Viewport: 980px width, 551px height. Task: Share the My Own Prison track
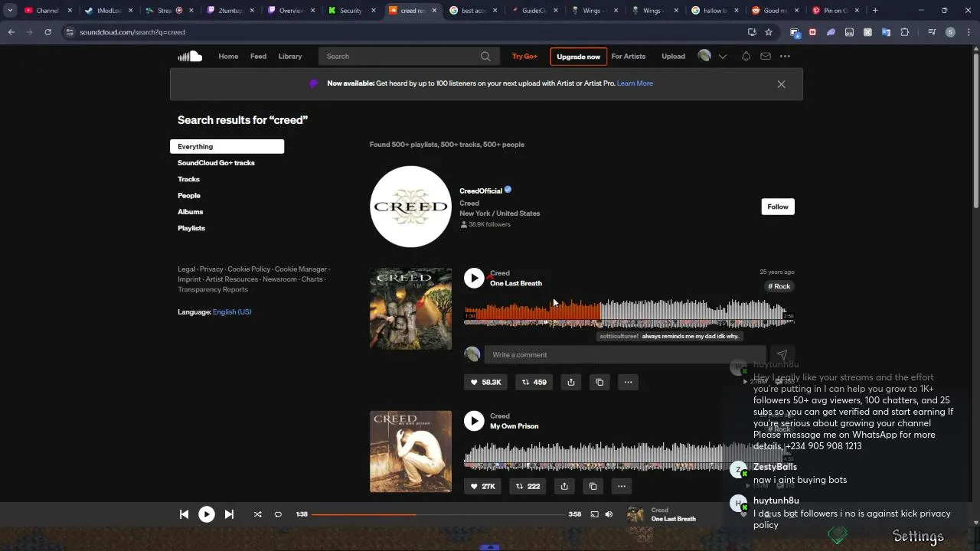(564, 486)
